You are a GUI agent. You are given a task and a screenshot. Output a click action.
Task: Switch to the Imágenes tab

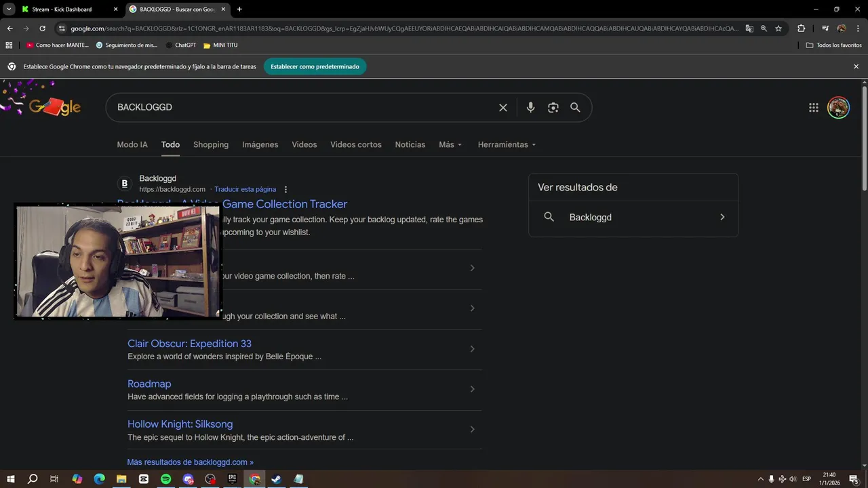pyautogui.click(x=260, y=144)
